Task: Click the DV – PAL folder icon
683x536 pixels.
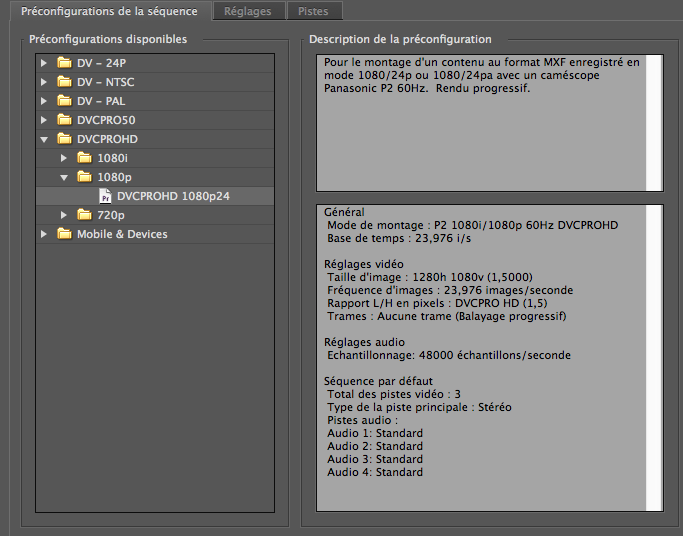Action: click(x=64, y=101)
